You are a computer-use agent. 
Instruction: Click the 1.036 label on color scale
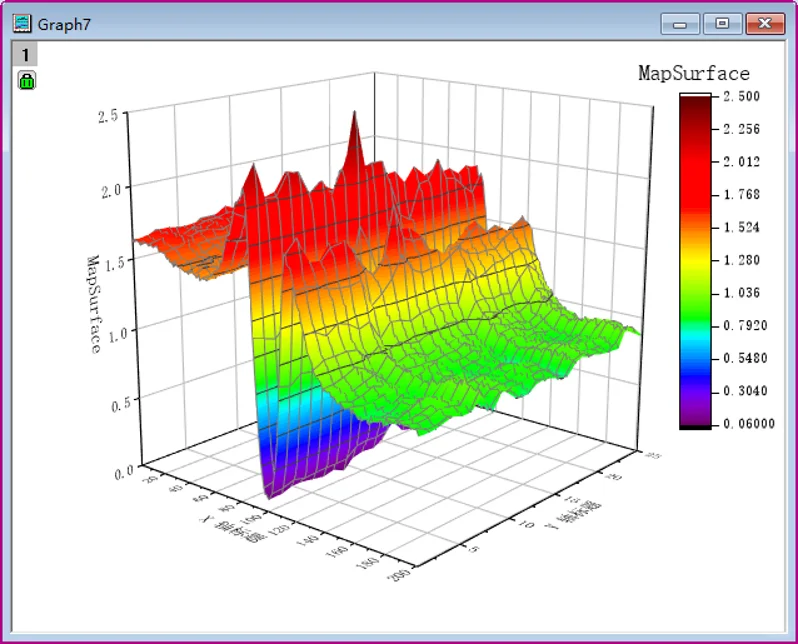click(x=742, y=293)
